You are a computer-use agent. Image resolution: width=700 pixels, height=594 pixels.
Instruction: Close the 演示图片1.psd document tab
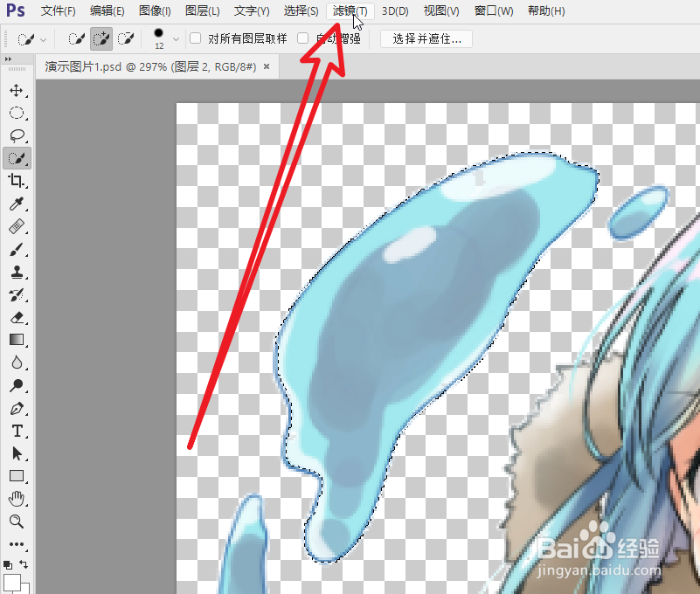[x=267, y=66]
